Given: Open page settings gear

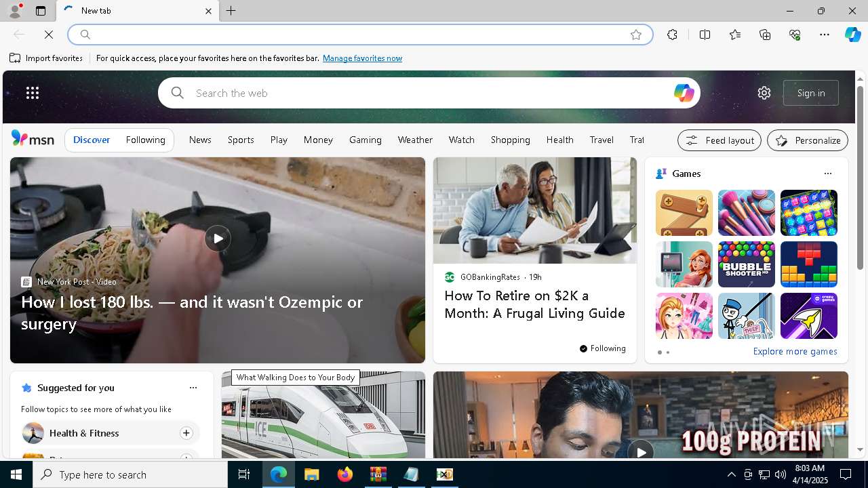Looking at the screenshot, I should 764,93.
